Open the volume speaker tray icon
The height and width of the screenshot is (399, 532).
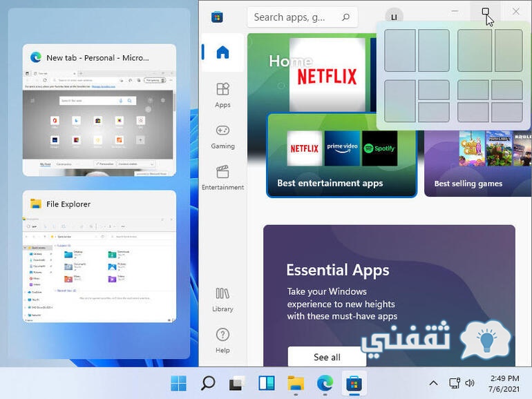click(x=470, y=383)
